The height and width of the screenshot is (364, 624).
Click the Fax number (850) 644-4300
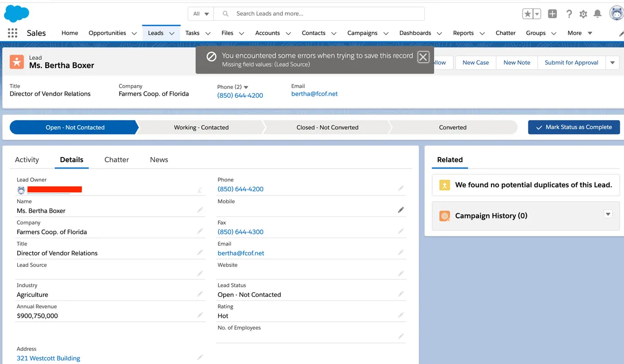pyautogui.click(x=241, y=232)
